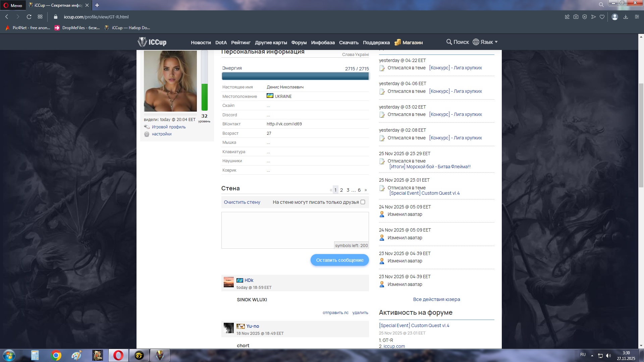Click the shop cart icon next to Магазин

[397, 42]
